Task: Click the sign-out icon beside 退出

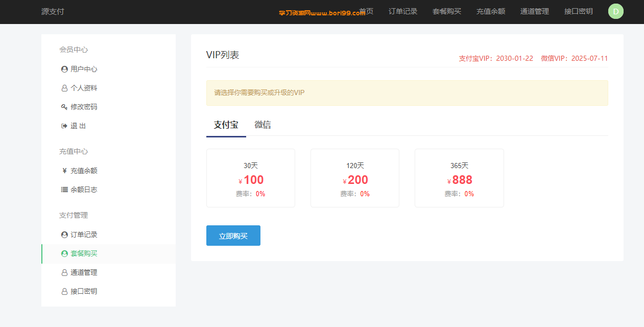Action: click(64, 126)
